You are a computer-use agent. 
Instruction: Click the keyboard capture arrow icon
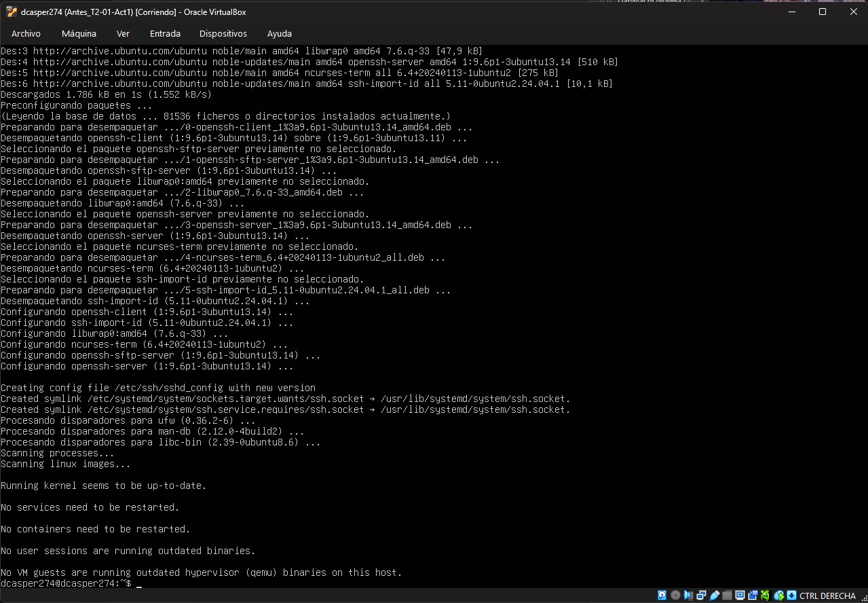tap(791, 596)
